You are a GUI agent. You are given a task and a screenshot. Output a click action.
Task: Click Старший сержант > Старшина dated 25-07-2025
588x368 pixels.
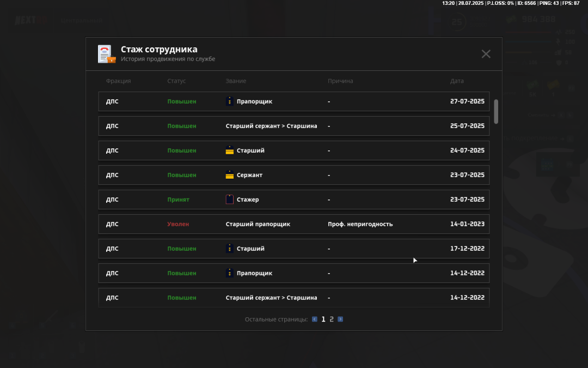[271, 126]
